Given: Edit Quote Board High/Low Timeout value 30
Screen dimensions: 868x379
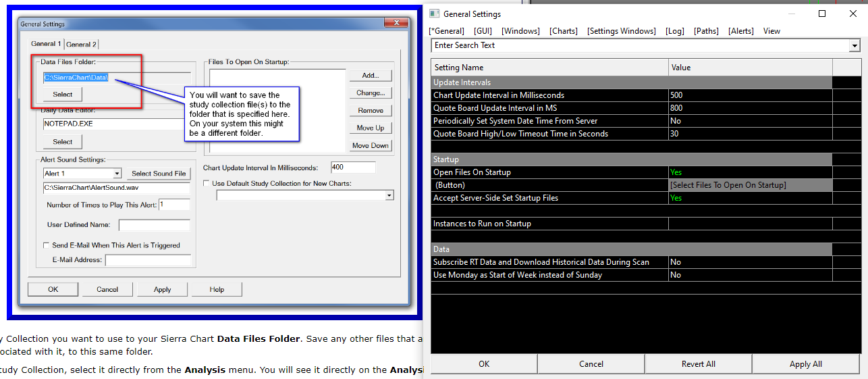Looking at the screenshot, I should click(x=750, y=134).
